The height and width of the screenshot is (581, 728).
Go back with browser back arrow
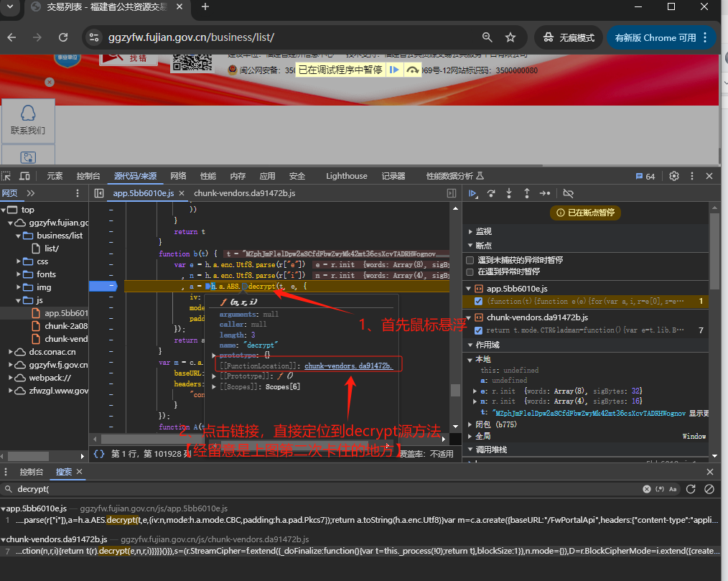[x=12, y=37]
